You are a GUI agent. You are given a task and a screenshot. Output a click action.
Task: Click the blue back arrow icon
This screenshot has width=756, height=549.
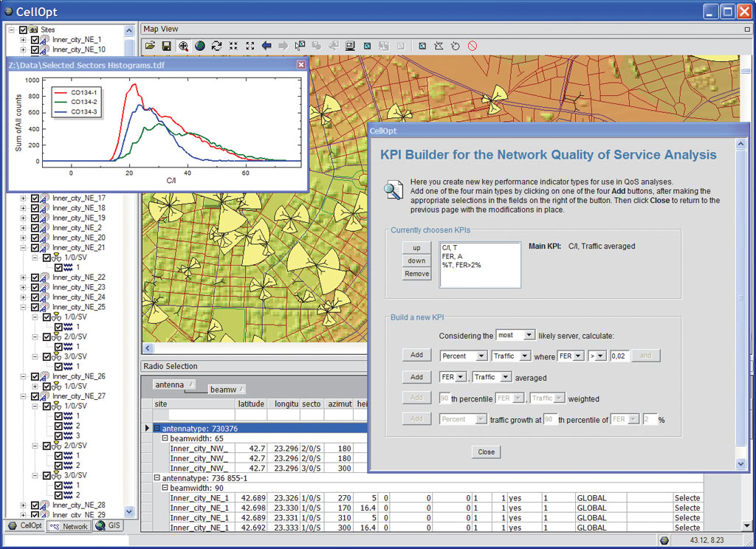click(267, 46)
